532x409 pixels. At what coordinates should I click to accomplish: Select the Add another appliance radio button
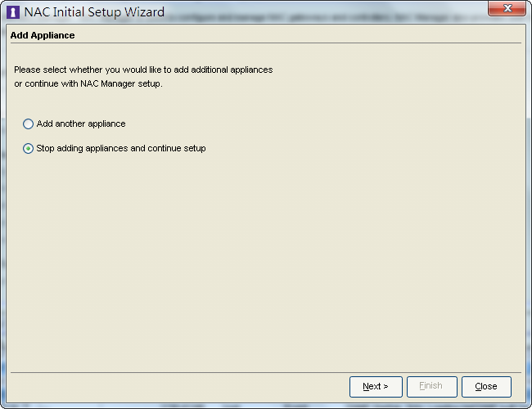coord(28,124)
